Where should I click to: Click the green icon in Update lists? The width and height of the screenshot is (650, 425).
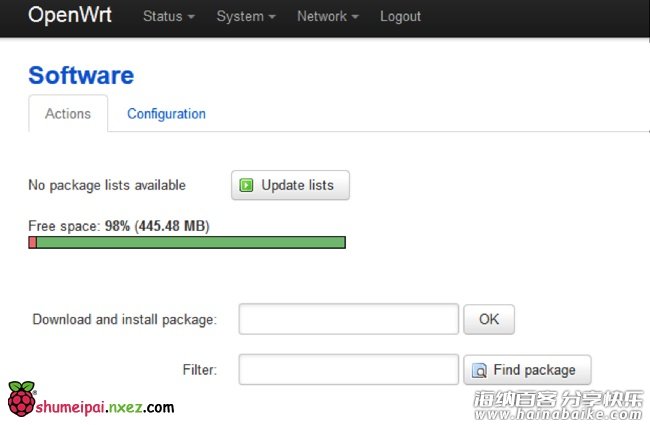246,185
